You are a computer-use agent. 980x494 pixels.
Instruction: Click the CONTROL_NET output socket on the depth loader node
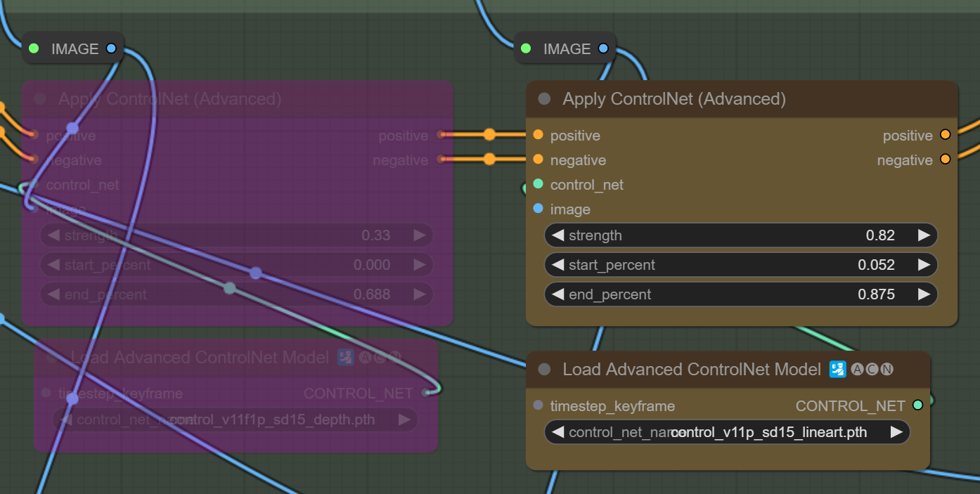[425, 393]
